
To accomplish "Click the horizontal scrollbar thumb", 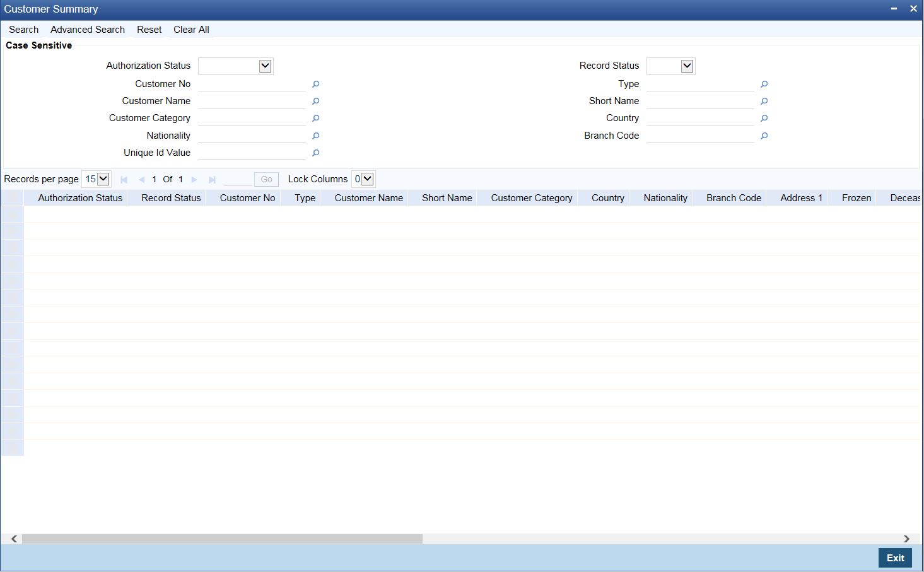I will [x=222, y=539].
